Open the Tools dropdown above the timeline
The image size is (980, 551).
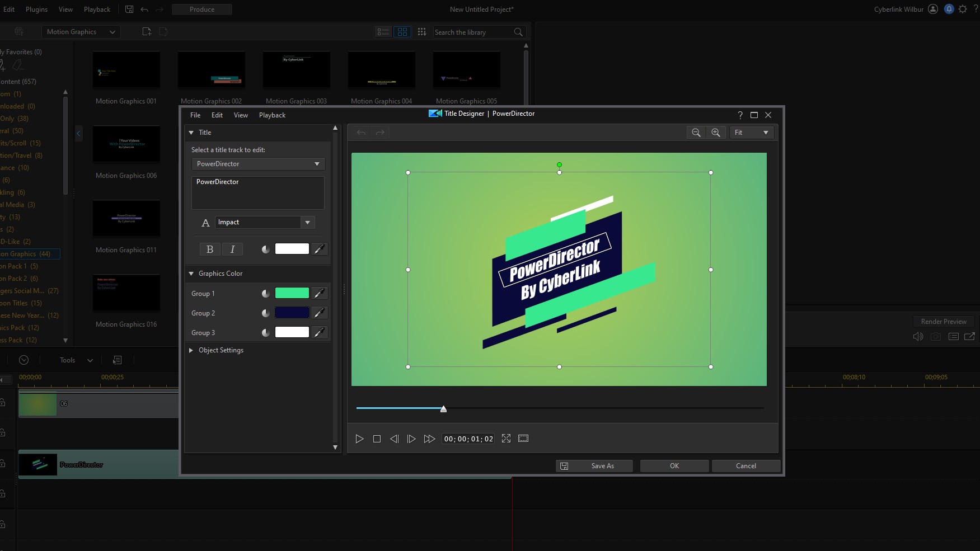[x=76, y=360]
